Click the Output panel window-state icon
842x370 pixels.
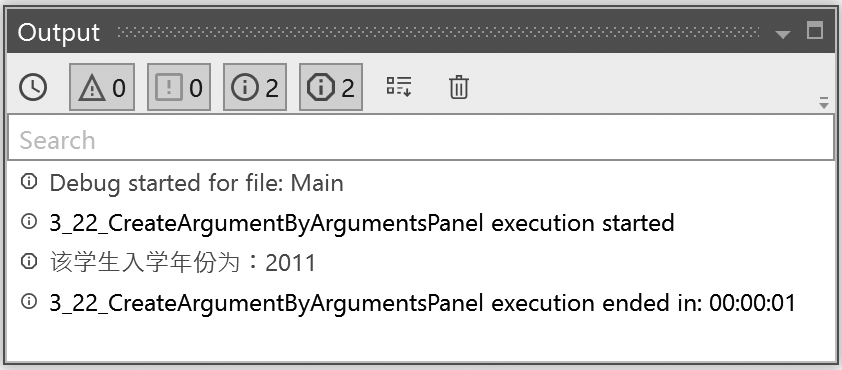815,31
